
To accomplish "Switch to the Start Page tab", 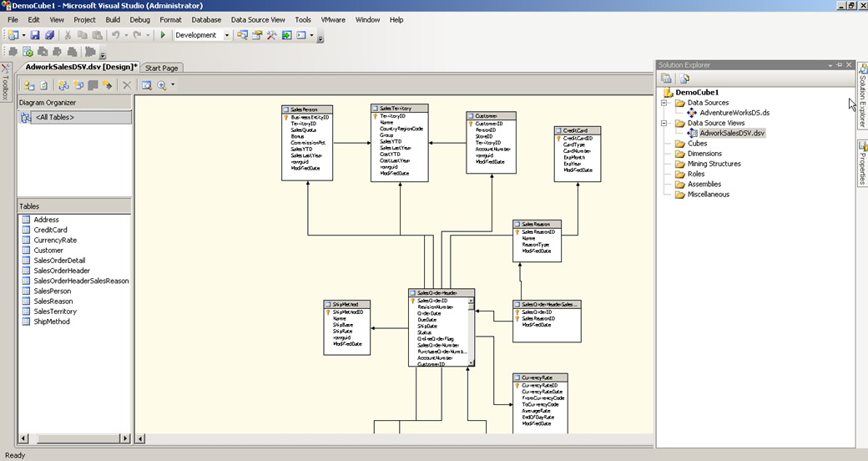I will [162, 68].
